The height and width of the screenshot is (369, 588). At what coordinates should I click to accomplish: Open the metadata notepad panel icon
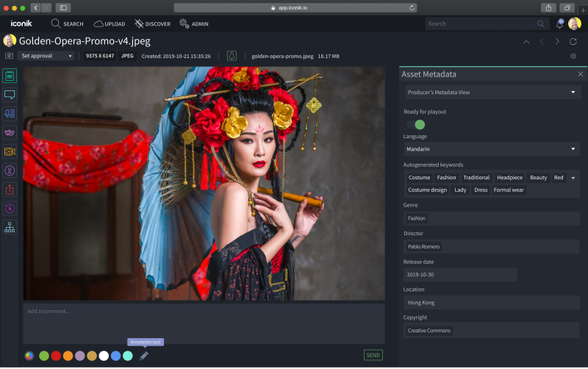(x=10, y=76)
